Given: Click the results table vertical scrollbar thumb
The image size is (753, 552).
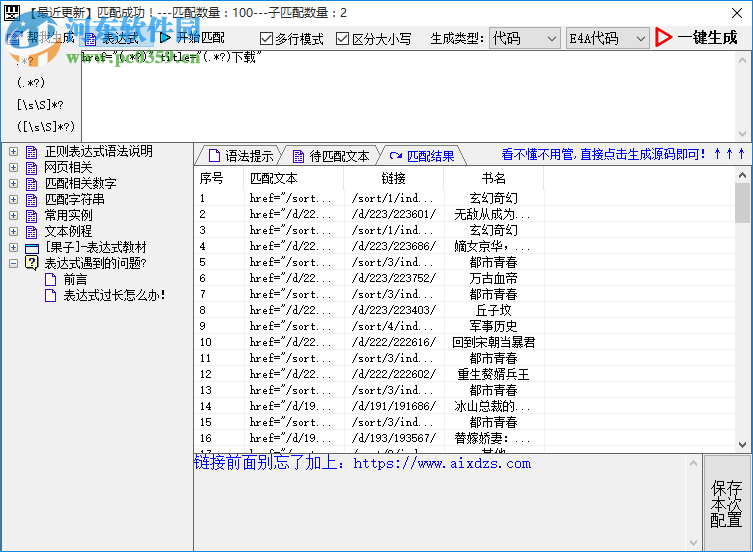Looking at the screenshot, I should tap(742, 203).
